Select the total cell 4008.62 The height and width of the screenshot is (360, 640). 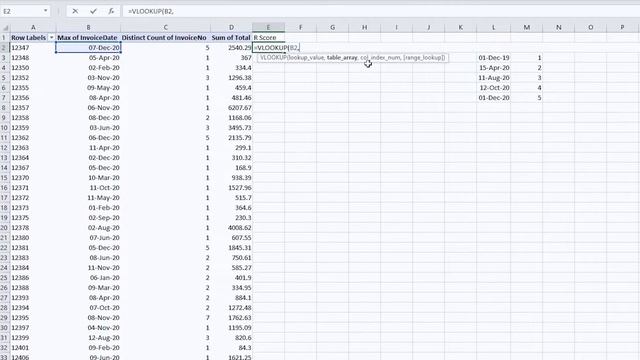(231, 228)
